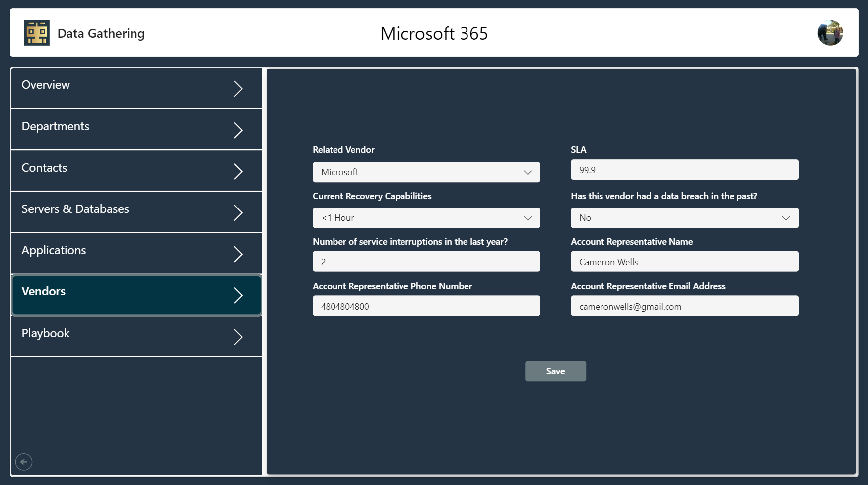Click the Data Gathering robot logo icon

(x=37, y=33)
